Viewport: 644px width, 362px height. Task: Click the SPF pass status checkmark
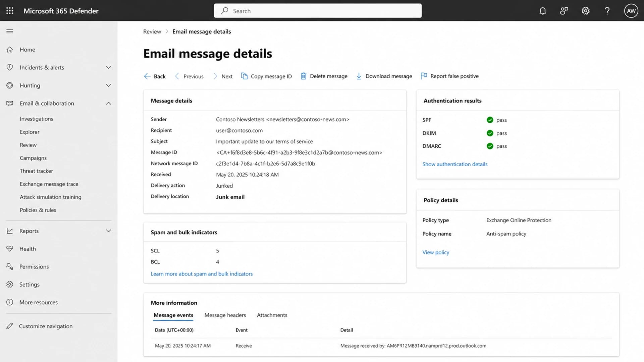(x=490, y=120)
